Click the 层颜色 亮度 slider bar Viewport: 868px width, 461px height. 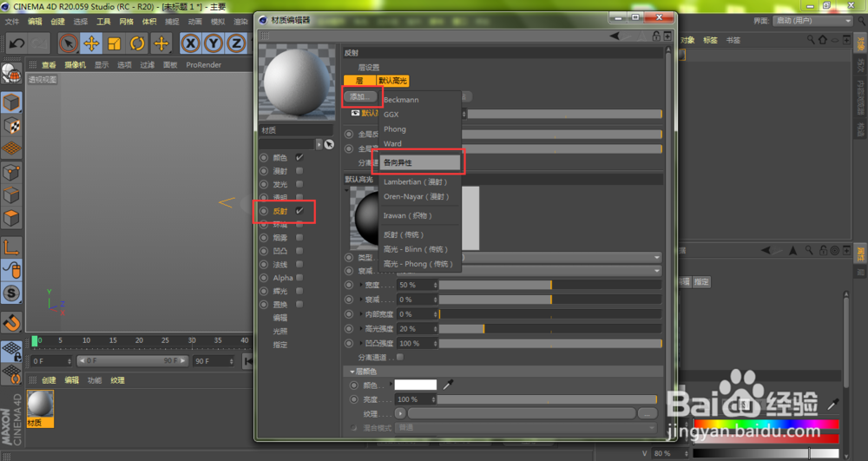coord(547,399)
